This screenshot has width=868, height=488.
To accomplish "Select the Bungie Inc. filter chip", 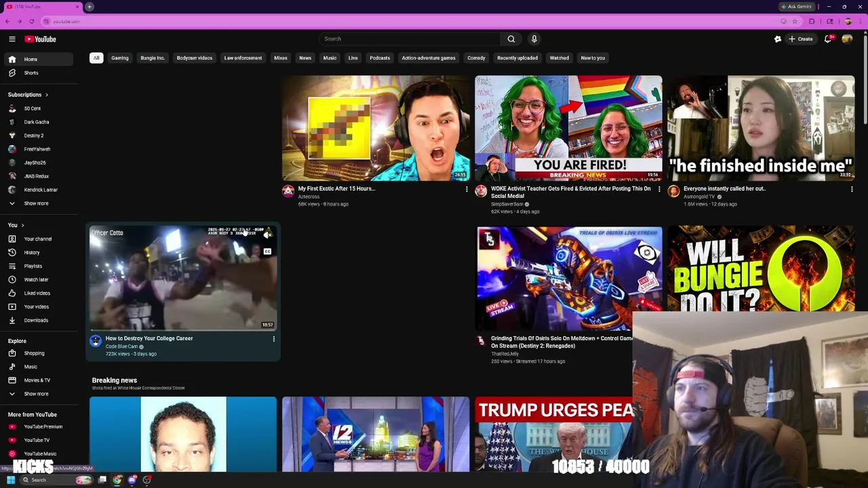I will click(153, 58).
